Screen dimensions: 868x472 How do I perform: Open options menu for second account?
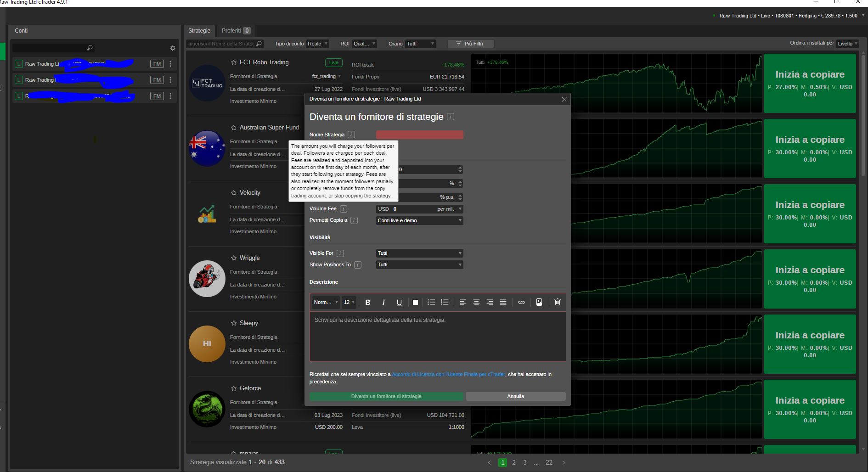coord(170,80)
